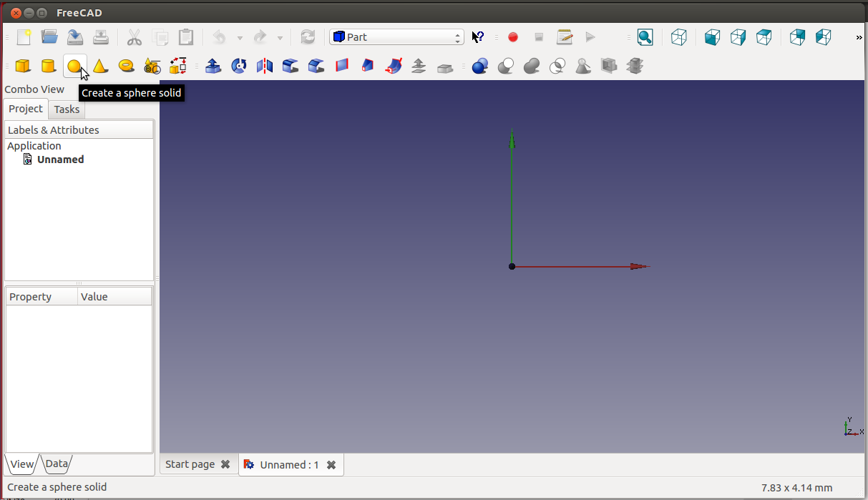Image resolution: width=868 pixels, height=500 pixels.
Task: Switch to the Tasks tab
Action: click(67, 109)
